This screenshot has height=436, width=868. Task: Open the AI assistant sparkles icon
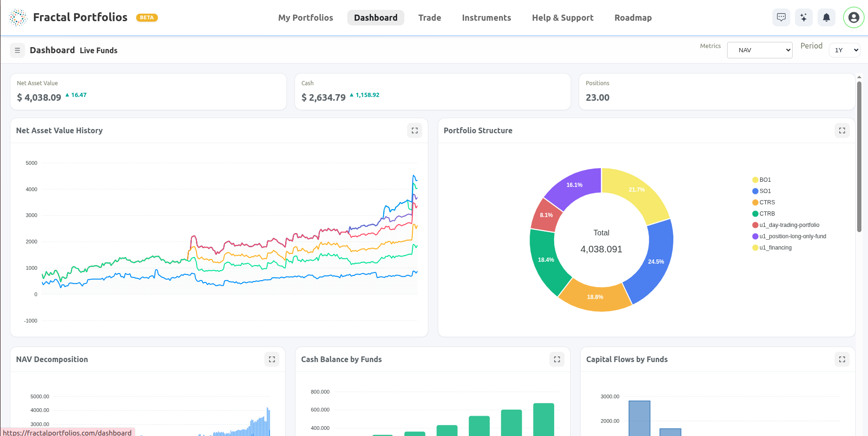[x=804, y=17]
